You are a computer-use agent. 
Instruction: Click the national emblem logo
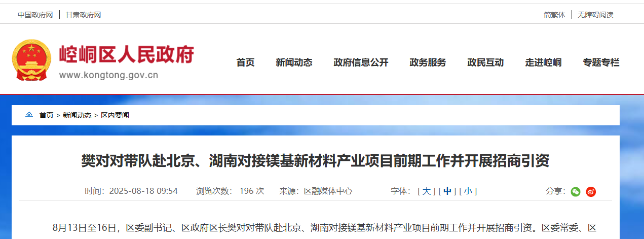[31, 60]
